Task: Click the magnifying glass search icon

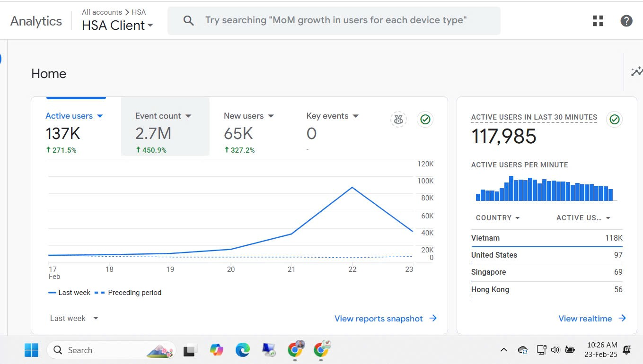Action: [x=188, y=21]
